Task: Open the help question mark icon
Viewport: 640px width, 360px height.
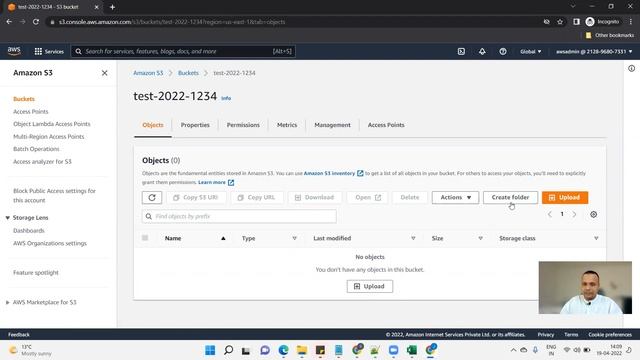Action: 503,51
